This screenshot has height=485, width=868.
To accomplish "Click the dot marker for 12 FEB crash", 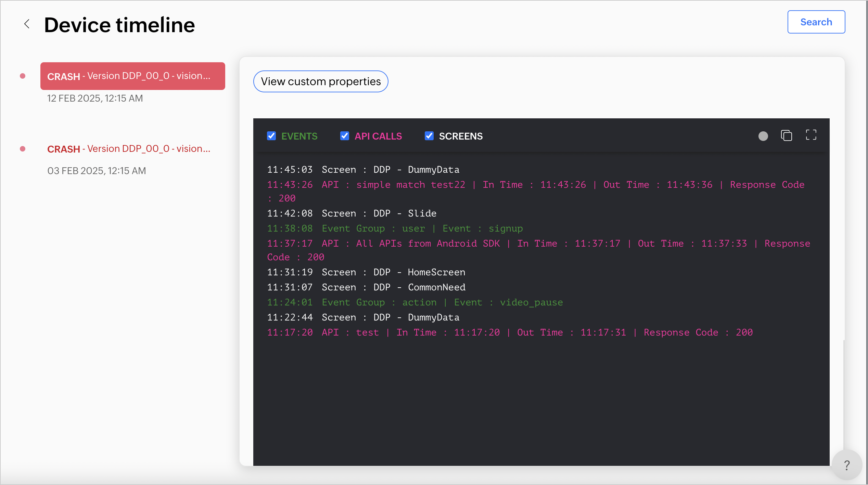I will point(23,76).
